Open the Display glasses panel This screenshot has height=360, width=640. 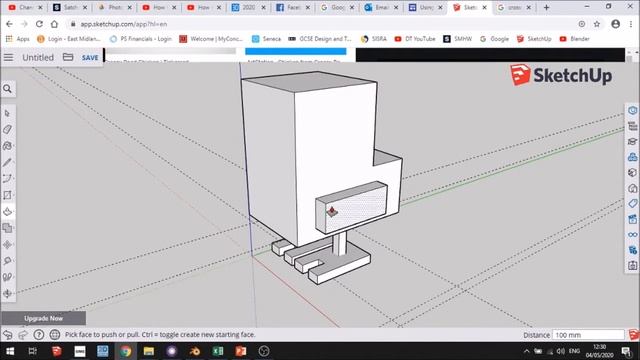pos(632,235)
